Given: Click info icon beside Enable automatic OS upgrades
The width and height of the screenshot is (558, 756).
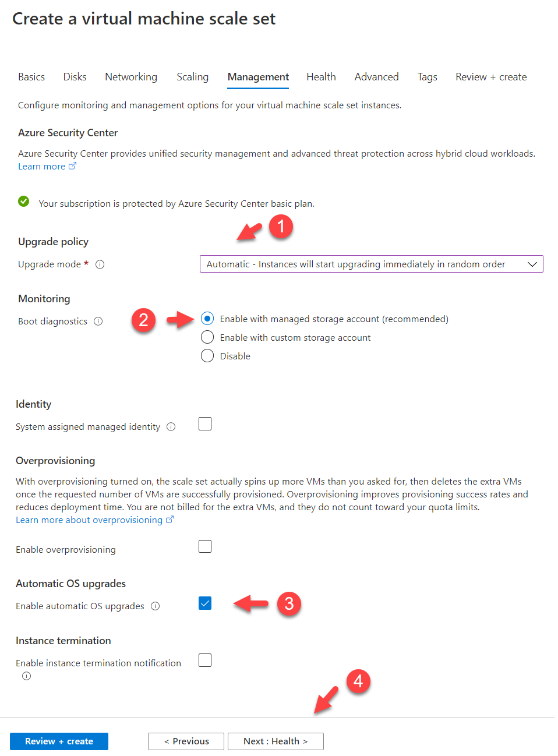Looking at the screenshot, I should coord(156,606).
